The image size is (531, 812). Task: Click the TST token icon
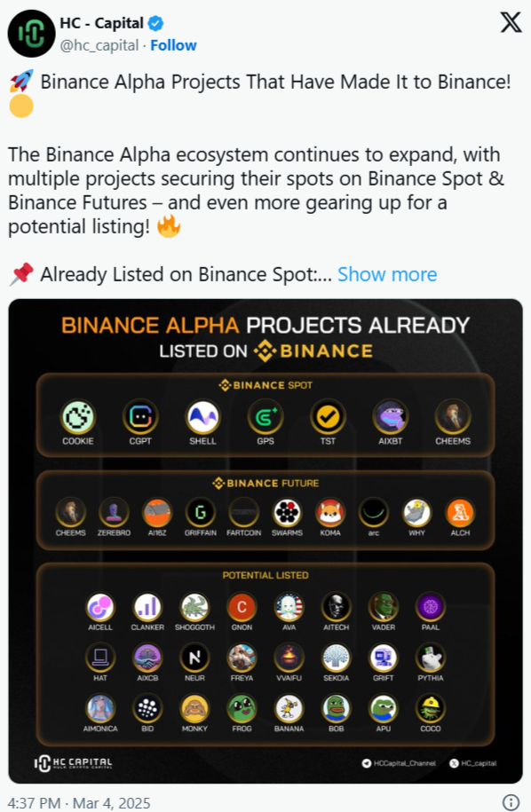click(328, 416)
